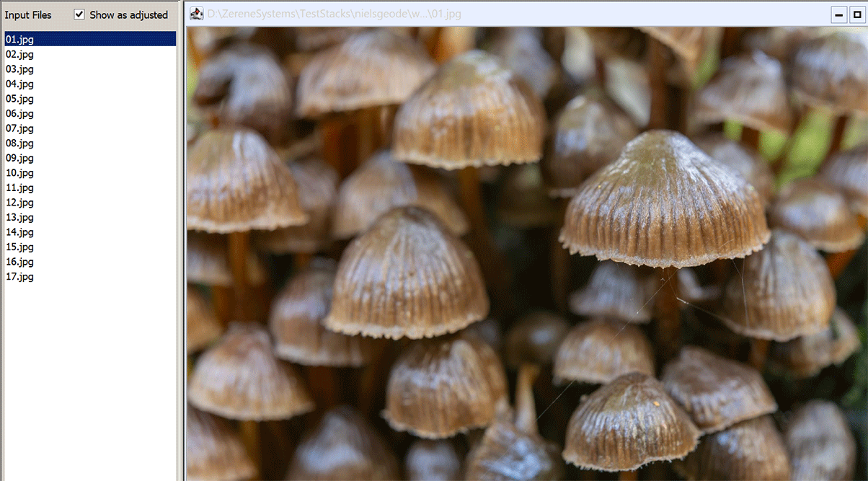Image resolution: width=868 pixels, height=481 pixels.
Task: Select 02.jpg in Input Files list
Action: tap(19, 54)
